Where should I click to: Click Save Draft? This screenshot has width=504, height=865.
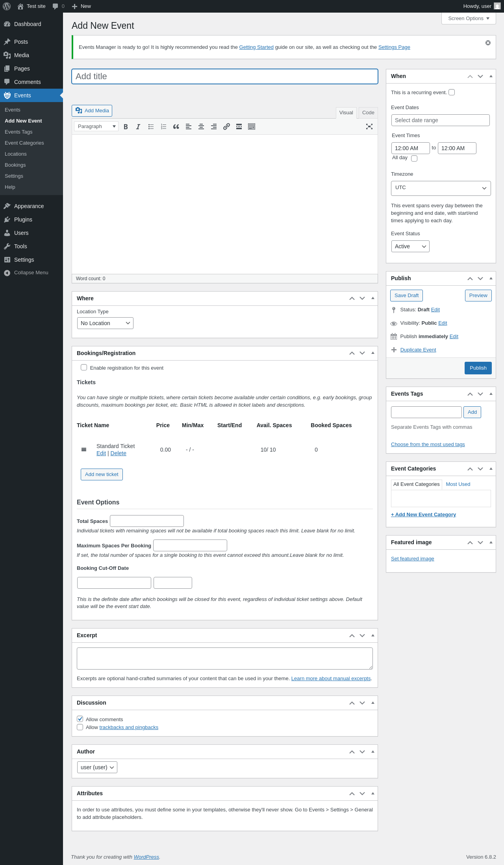pos(406,296)
